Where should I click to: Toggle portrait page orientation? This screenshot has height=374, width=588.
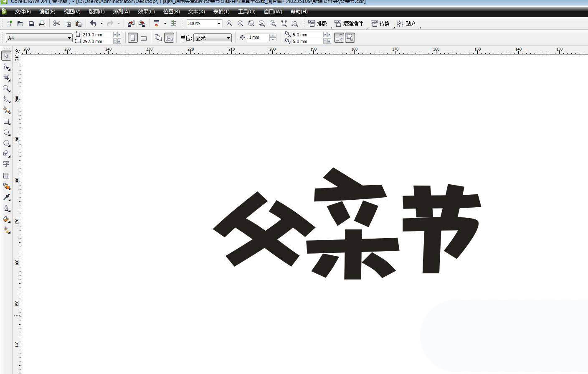coord(133,38)
